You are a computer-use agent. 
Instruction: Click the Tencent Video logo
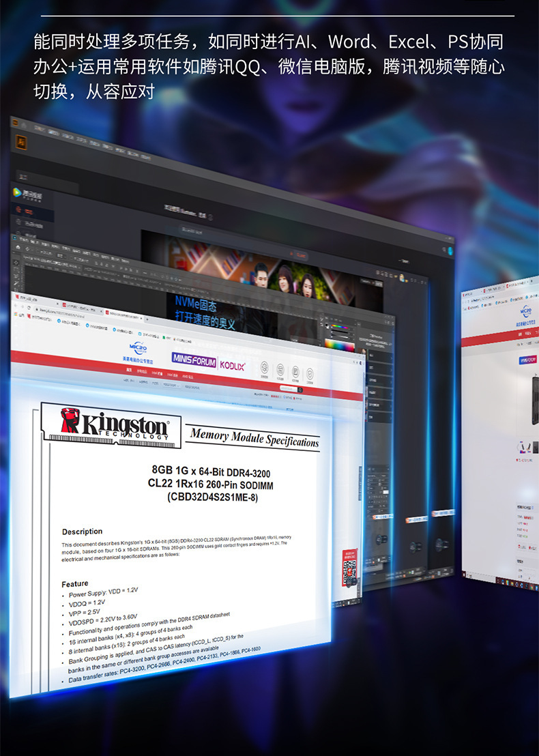(x=27, y=194)
